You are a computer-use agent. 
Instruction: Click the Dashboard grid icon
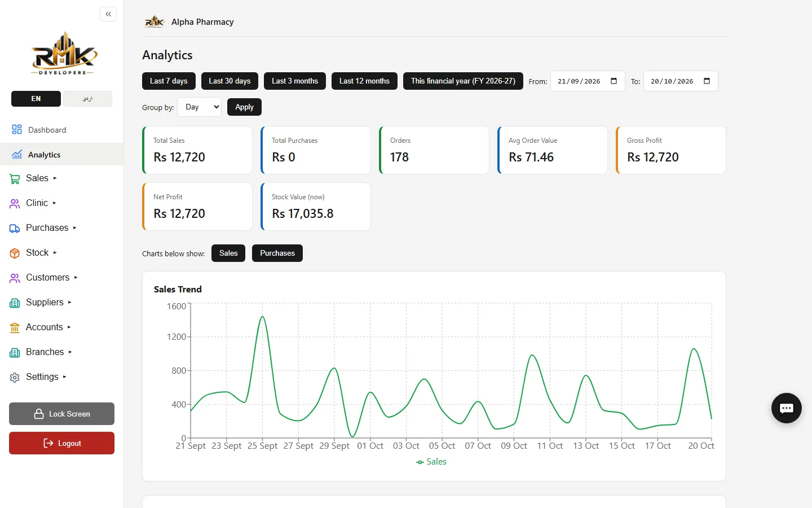pos(17,130)
